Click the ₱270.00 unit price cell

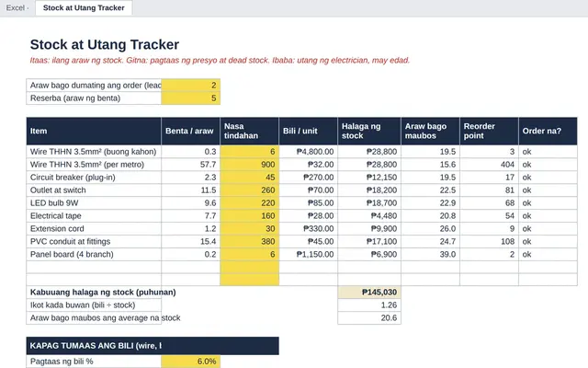pyautogui.click(x=309, y=178)
